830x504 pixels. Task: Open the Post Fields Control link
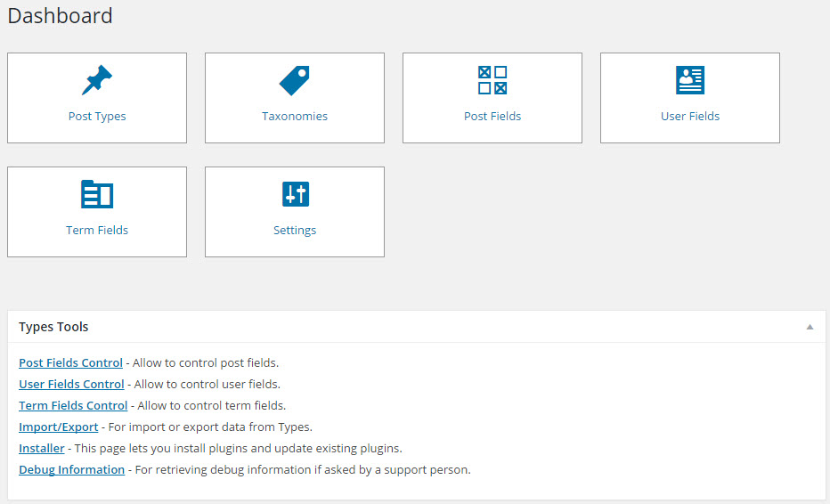coord(70,362)
